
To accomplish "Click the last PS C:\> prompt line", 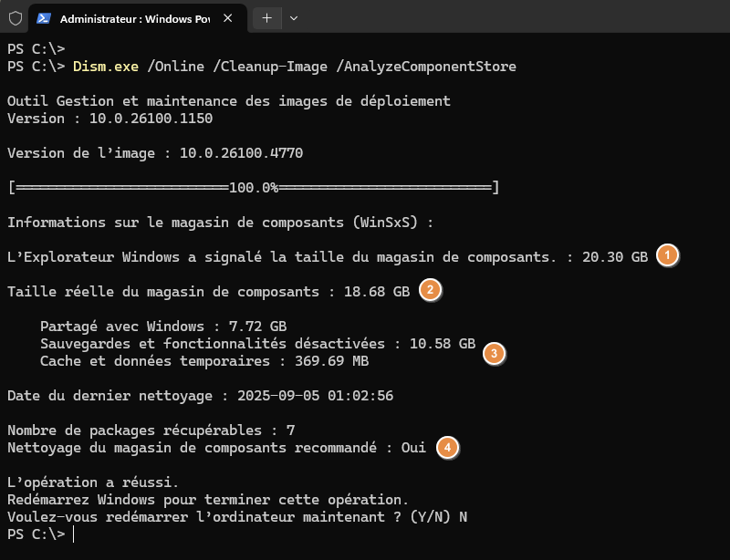I will [36, 534].
